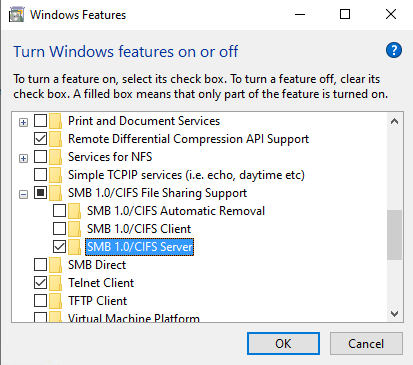The height and width of the screenshot is (365, 413).
Task: Expand the Services for NFS node
Action: pyautogui.click(x=23, y=158)
